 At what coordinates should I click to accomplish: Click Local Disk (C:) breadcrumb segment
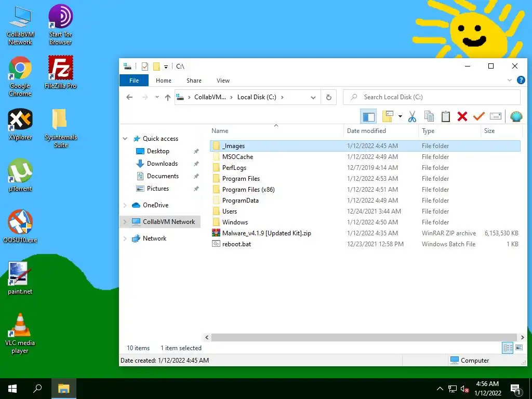(x=257, y=97)
